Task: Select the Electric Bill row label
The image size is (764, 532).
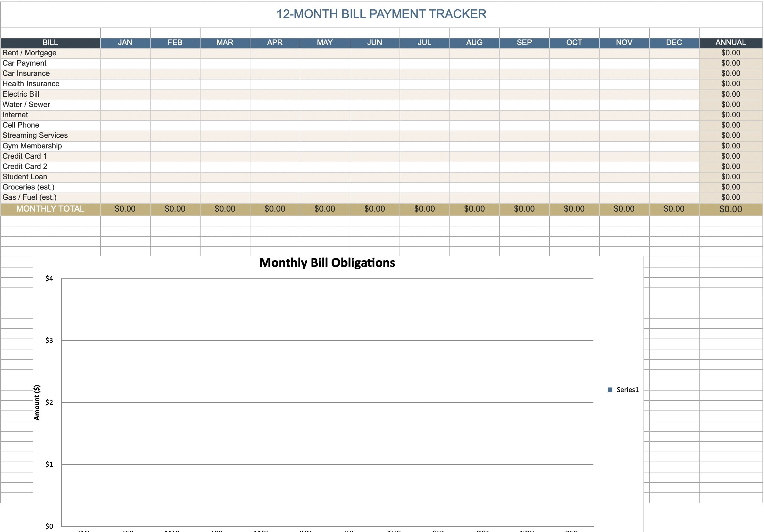Action: [x=21, y=94]
